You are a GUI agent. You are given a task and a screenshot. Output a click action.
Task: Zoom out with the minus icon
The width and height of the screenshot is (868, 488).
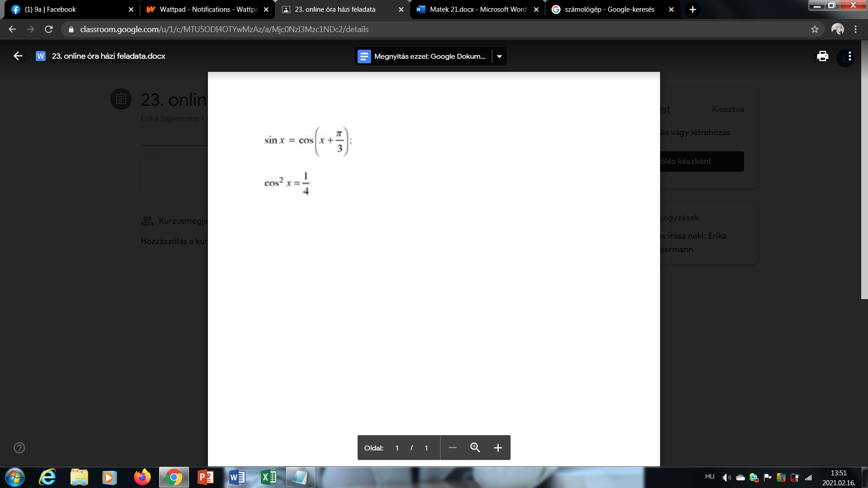(x=453, y=448)
